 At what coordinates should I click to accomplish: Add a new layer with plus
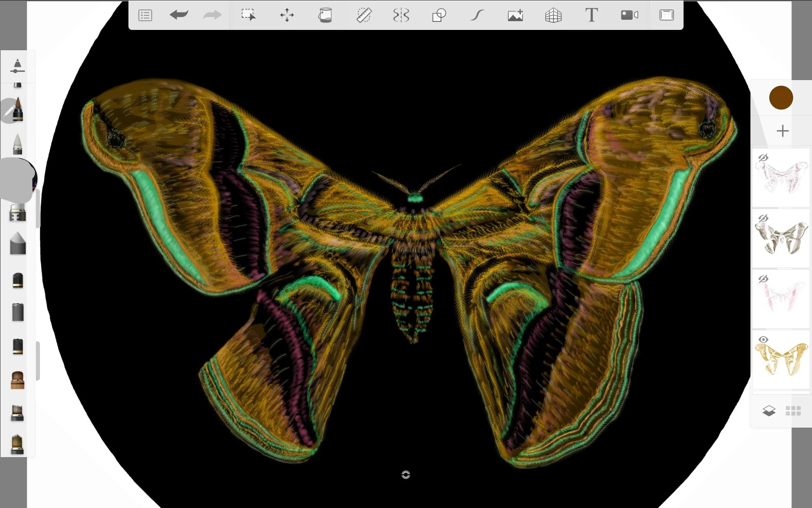point(782,131)
